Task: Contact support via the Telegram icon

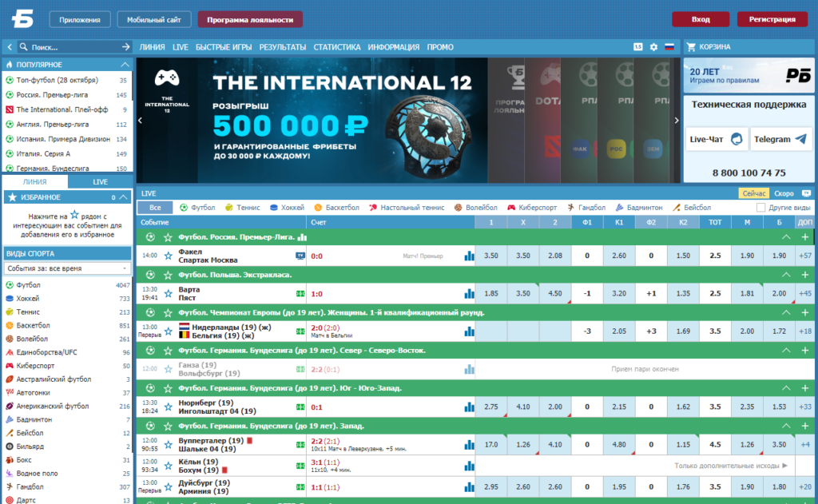Action: (800, 139)
